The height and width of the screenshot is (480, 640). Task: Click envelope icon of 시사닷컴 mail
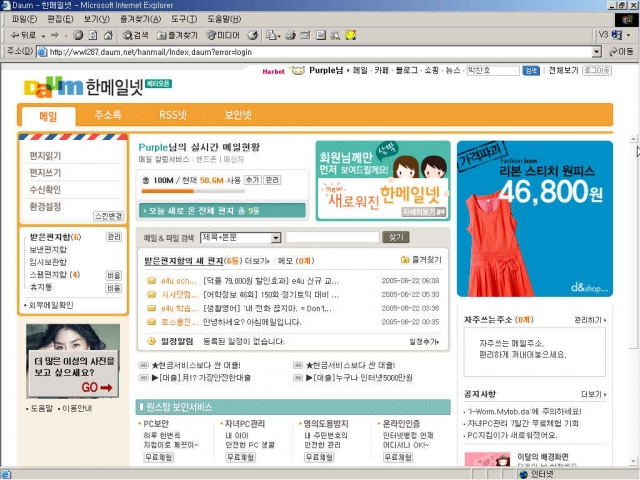pyautogui.click(x=151, y=294)
